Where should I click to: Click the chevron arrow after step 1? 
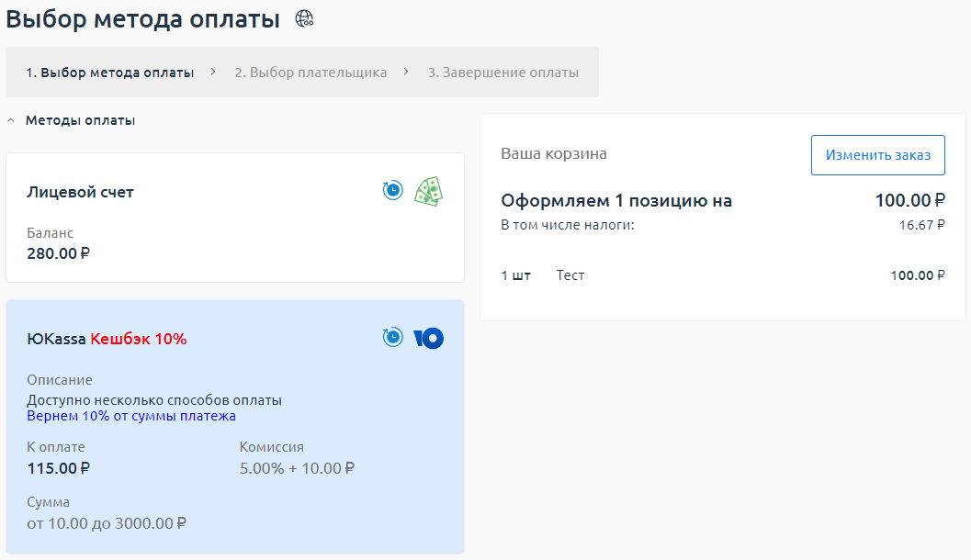coord(213,72)
